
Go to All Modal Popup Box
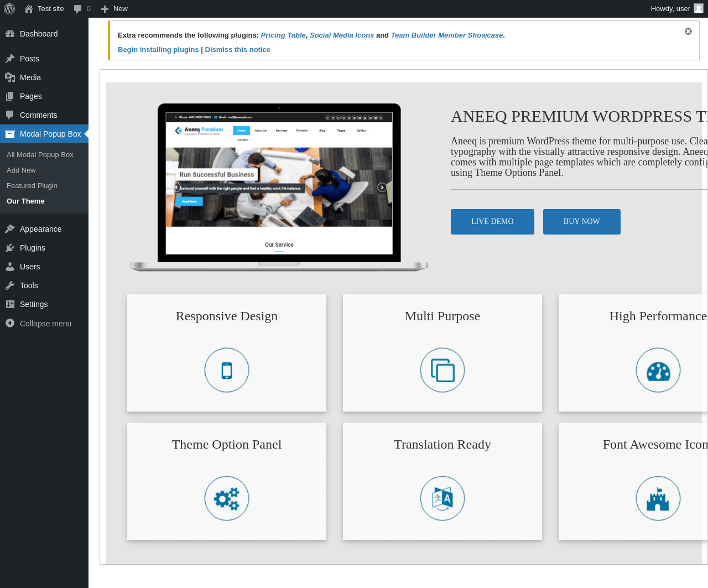coord(40,155)
